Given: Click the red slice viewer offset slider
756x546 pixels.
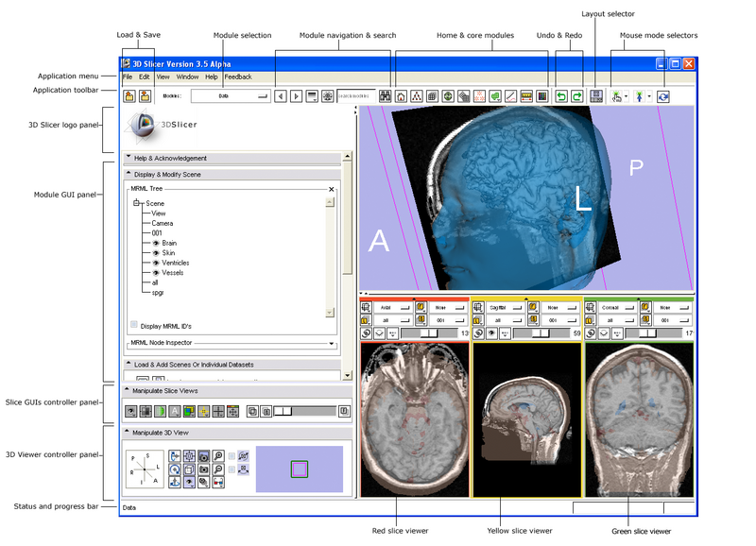Looking at the screenshot, I should click(x=427, y=333).
